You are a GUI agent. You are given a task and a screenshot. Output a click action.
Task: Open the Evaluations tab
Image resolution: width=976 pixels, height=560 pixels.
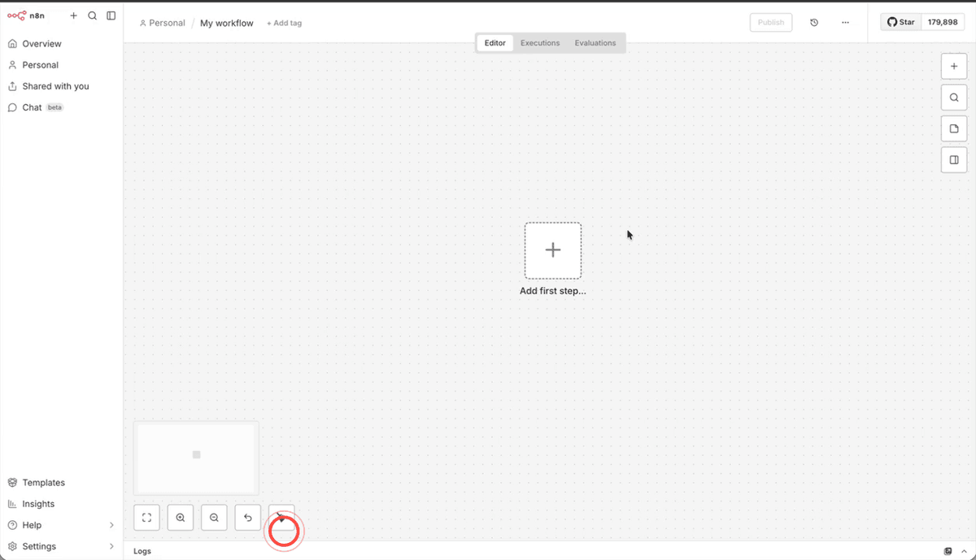[x=595, y=42]
